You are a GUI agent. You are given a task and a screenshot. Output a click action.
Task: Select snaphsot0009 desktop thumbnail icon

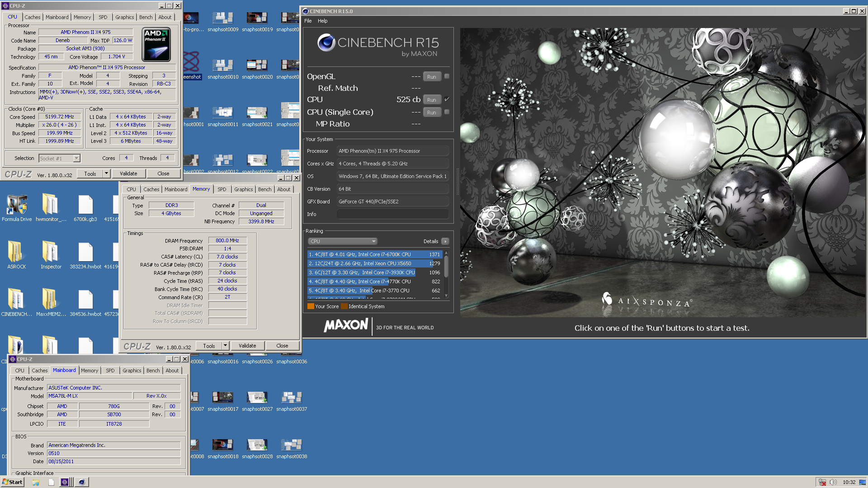[x=223, y=22]
